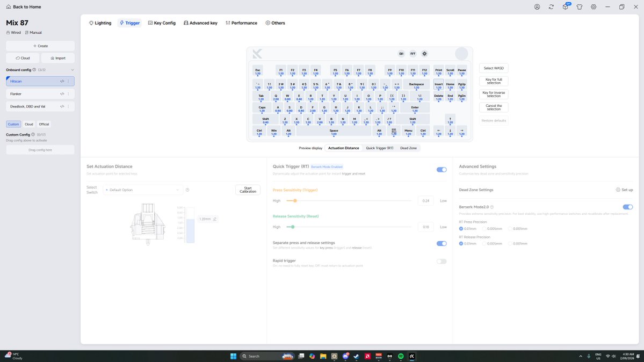Screen dimensions: 644x362
Task: Click the Berserk Mode2.0 info icon
Action: coord(491,207)
